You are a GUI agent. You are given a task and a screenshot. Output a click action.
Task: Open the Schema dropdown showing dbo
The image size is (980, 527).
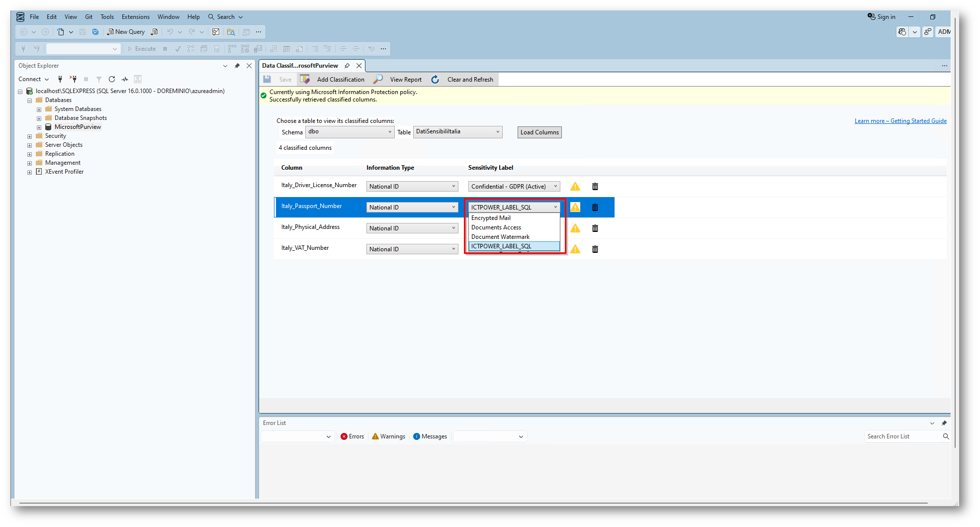pos(350,132)
